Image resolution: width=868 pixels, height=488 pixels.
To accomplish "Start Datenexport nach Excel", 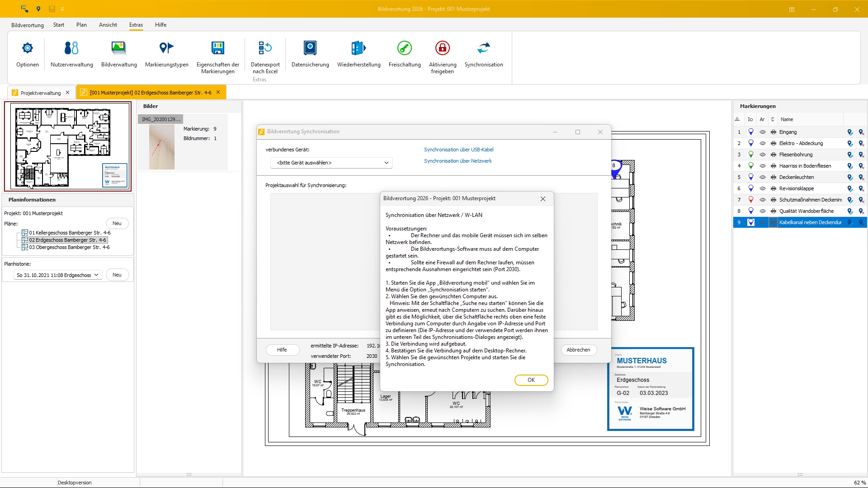I will pos(265,48).
